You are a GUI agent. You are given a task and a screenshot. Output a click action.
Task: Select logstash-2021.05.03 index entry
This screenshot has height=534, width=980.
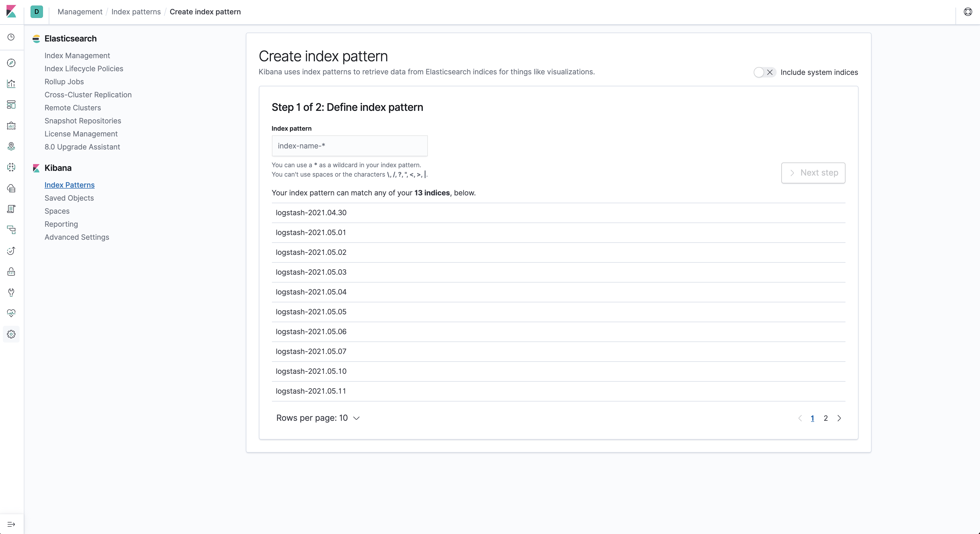tap(311, 272)
